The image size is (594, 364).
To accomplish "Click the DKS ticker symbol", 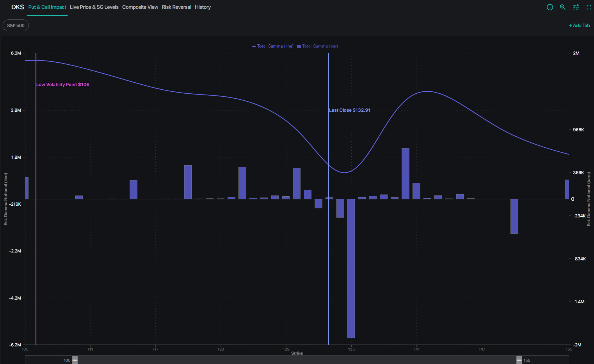I will click(x=17, y=7).
